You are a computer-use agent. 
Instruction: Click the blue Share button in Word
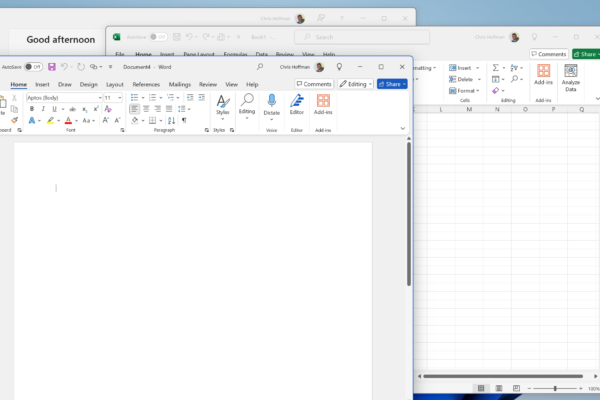(x=392, y=84)
